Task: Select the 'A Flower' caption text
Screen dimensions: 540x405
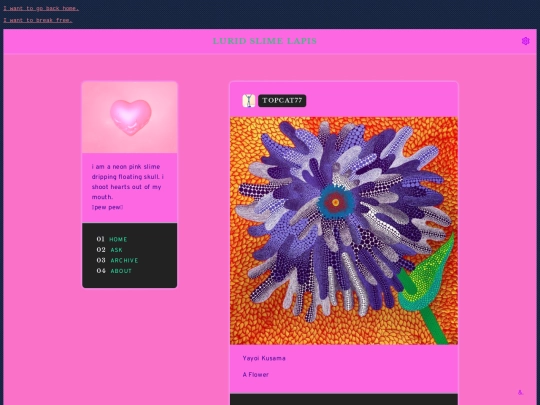Action: pyautogui.click(x=256, y=375)
